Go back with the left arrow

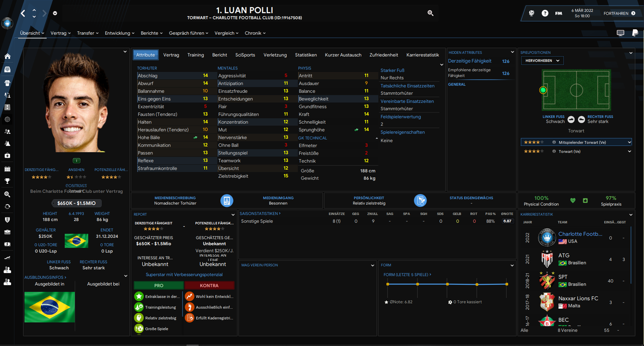(23, 13)
